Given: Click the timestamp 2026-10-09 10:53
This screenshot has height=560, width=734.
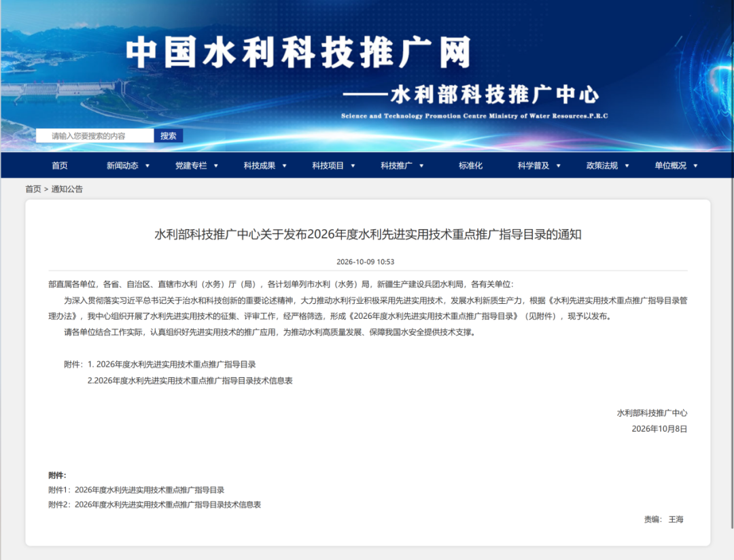Looking at the screenshot, I should [x=365, y=262].
